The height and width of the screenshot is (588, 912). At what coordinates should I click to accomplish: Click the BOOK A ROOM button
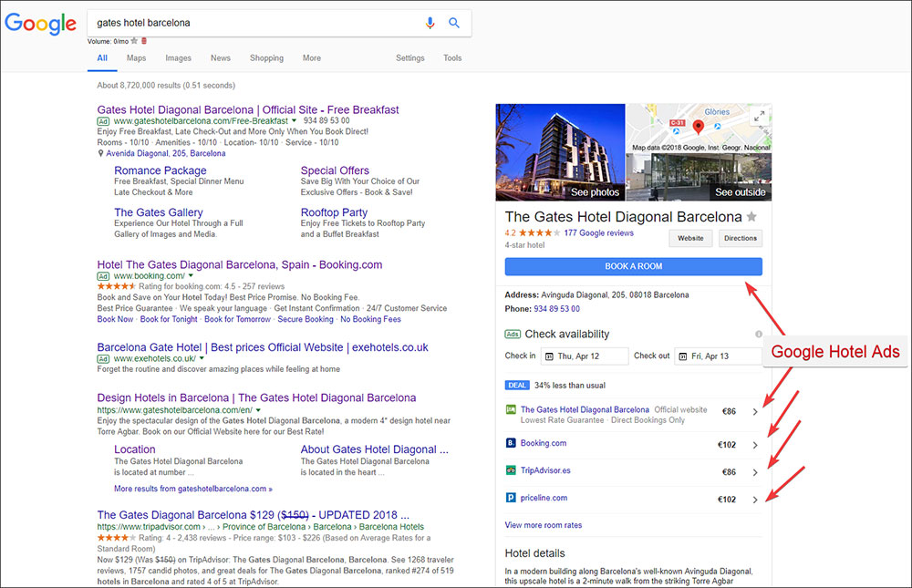635,266
